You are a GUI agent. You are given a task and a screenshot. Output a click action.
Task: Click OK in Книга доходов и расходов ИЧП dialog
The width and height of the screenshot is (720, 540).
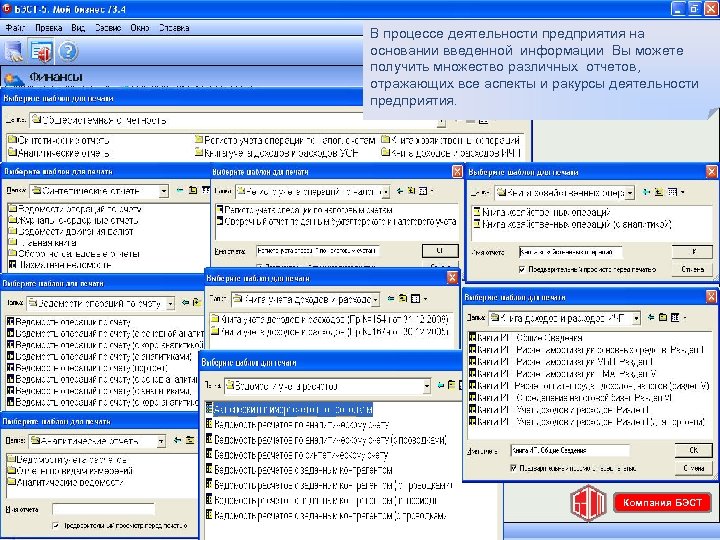pyautogui.click(x=693, y=450)
